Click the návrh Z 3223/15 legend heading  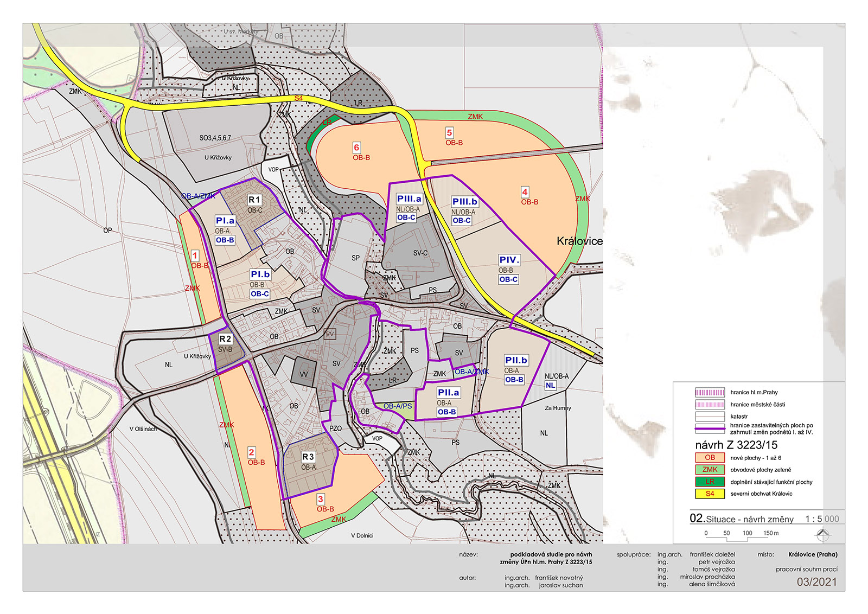tap(736, 445)
